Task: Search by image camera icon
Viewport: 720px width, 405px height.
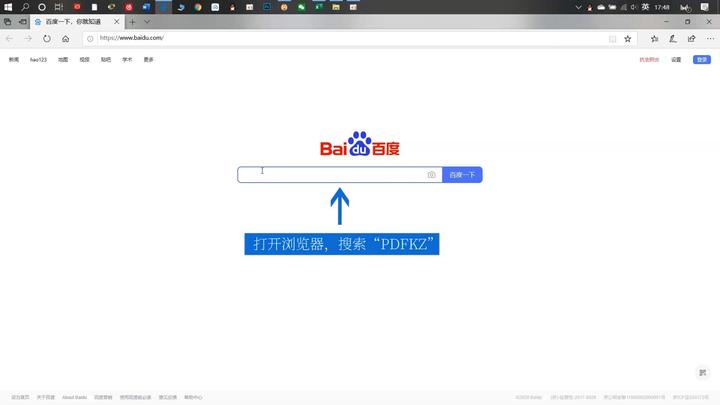Action: click(431, 175)
